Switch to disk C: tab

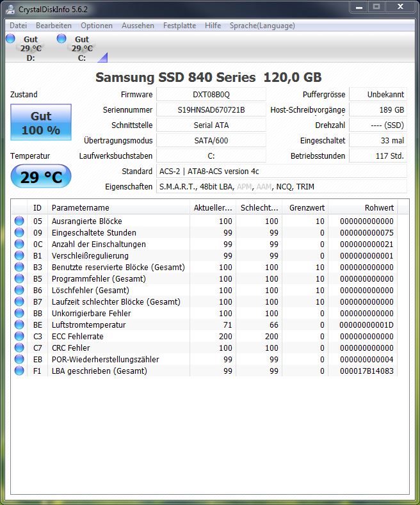(x=82, y=48)
